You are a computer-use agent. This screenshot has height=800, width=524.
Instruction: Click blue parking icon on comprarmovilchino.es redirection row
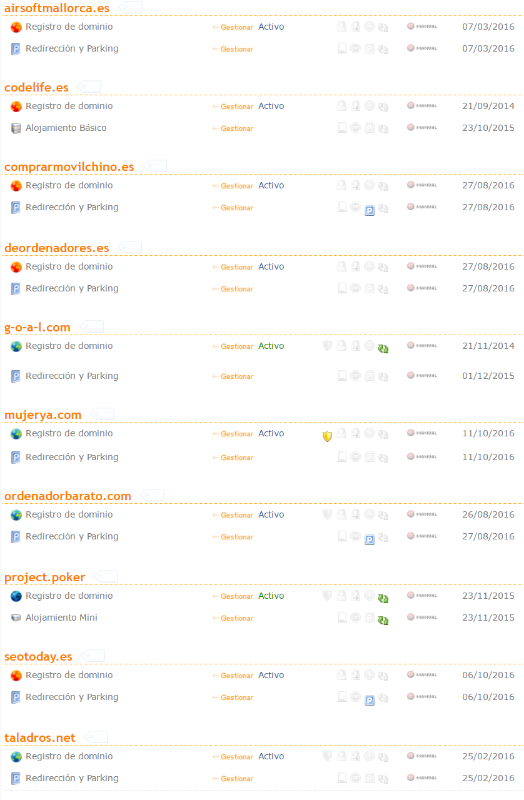(x=370, y=210)
